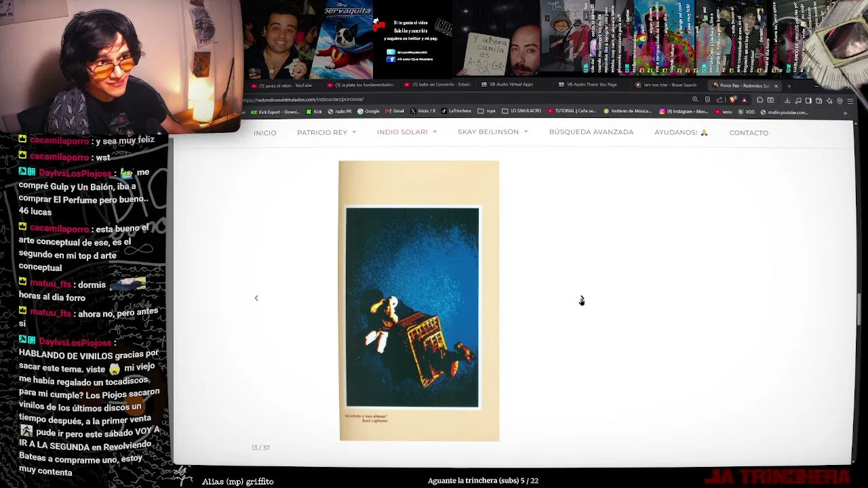Click the VPN icon in browser toolbar
The width and height of the screenshot is (868, 488).
pyautogui.click(x=840, y=100)
